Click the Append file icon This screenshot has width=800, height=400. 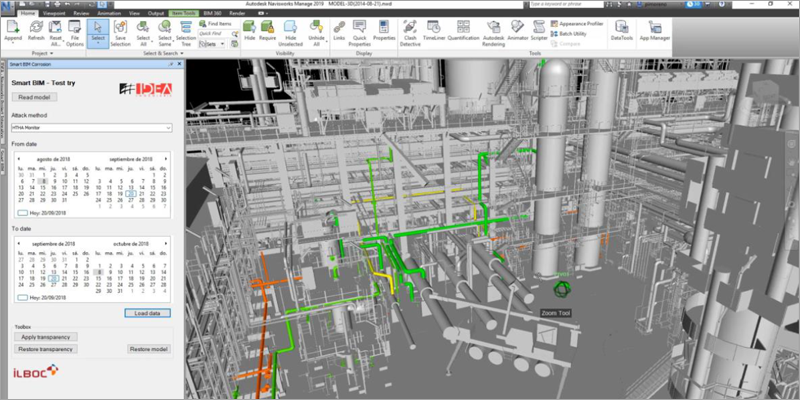[13, 28]
